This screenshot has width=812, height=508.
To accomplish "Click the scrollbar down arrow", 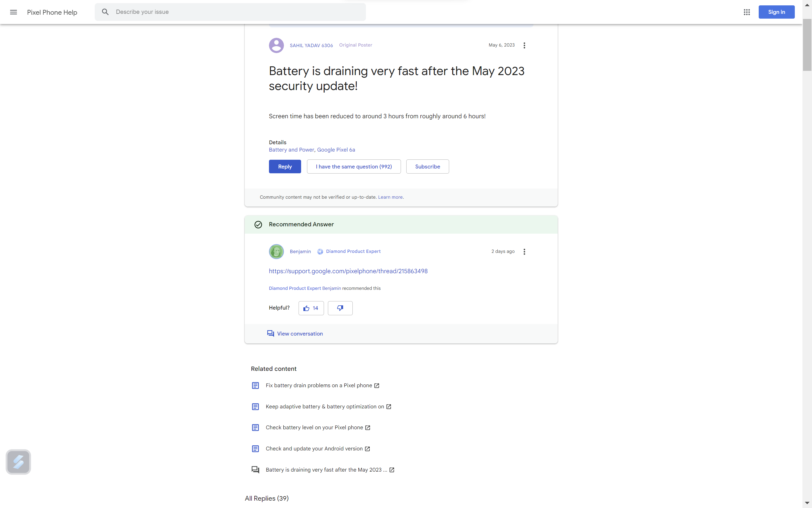I will [807, 503].
